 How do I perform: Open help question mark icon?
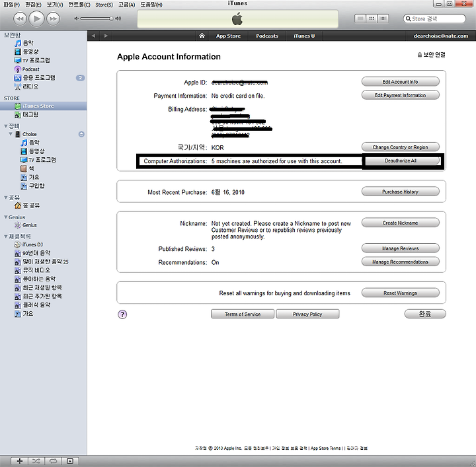point(122,314)
